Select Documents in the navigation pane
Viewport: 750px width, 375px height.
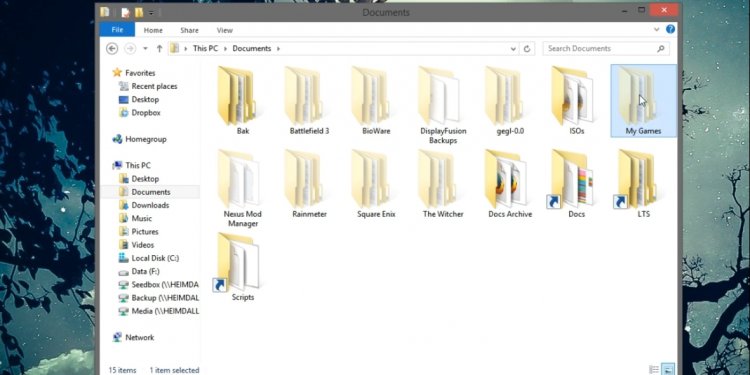coord(150,192)
